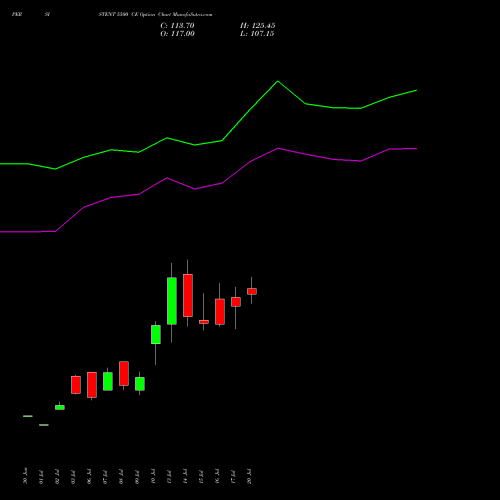The width and height of the screenshot is (500, 500).
Task: Click the red candle for 03 Jul
Action: tap(76, 385)
